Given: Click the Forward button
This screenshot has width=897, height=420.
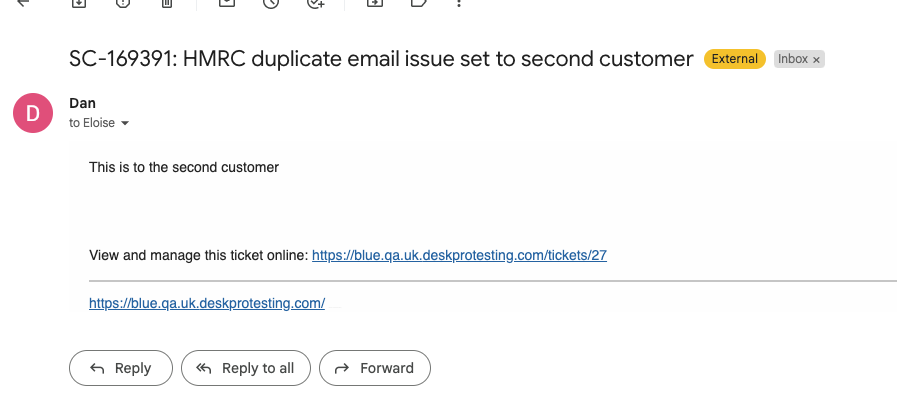Looking at the screenshot, I should (x=375, y=368).
